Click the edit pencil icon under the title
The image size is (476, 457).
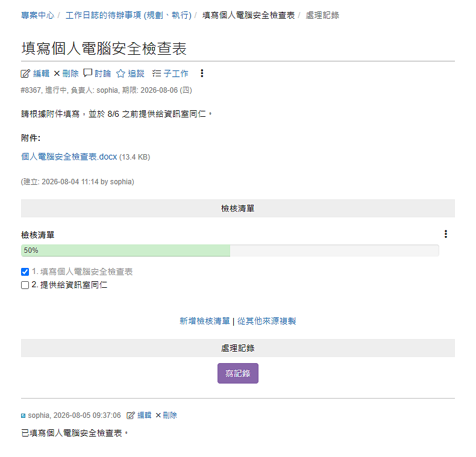[x=25, y=73]
